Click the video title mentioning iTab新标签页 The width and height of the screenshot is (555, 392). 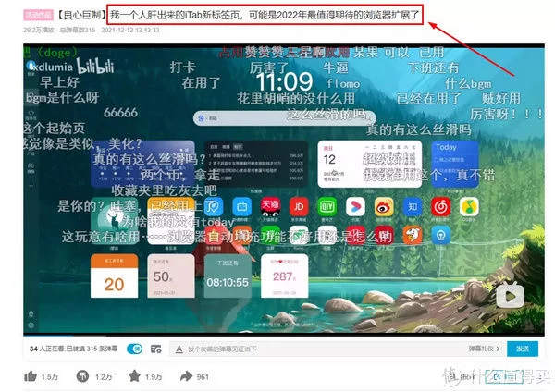tap(265, 15)
